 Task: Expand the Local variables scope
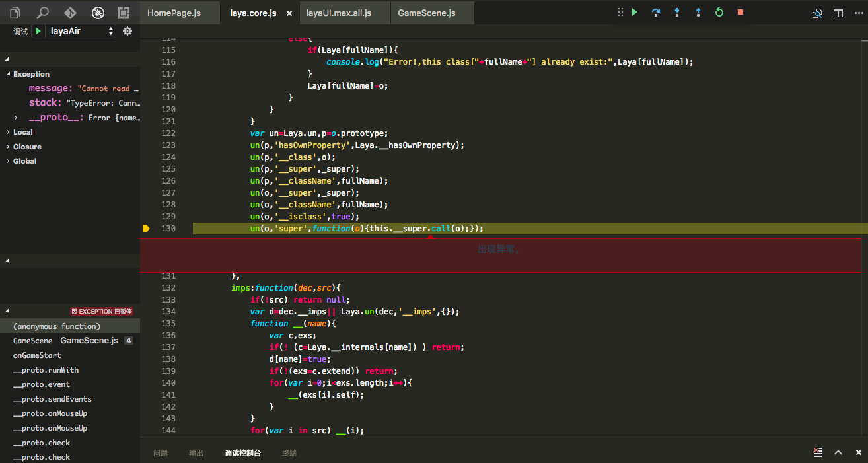pos(23,132)
